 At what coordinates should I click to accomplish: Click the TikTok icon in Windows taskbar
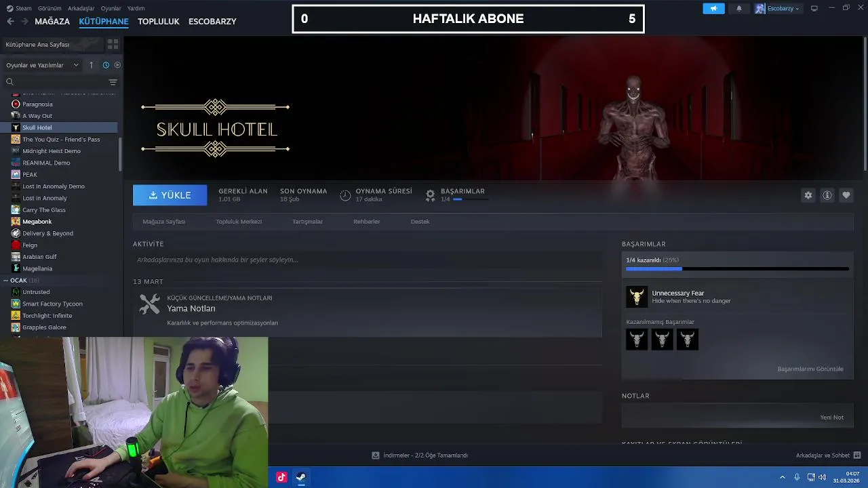(x=281, y=477)
